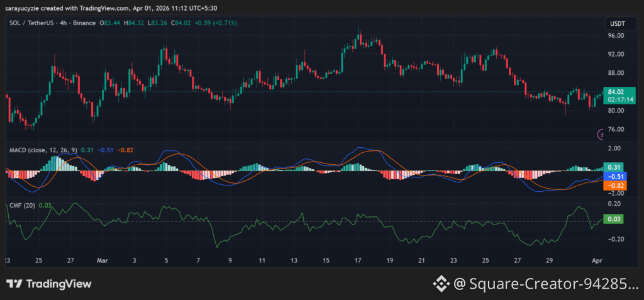Click the 5 date axis label

[x=166, y=260]
